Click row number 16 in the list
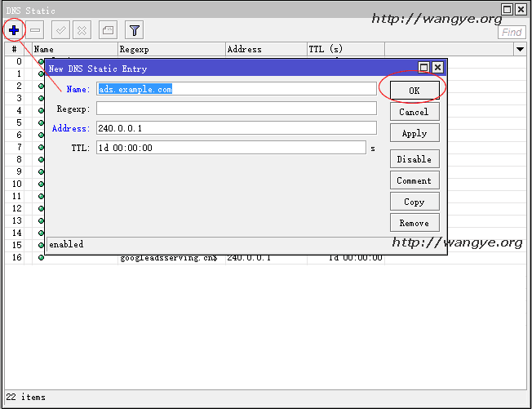The height and width of the screenshot is (409, 532). click(x=17, y=258)
